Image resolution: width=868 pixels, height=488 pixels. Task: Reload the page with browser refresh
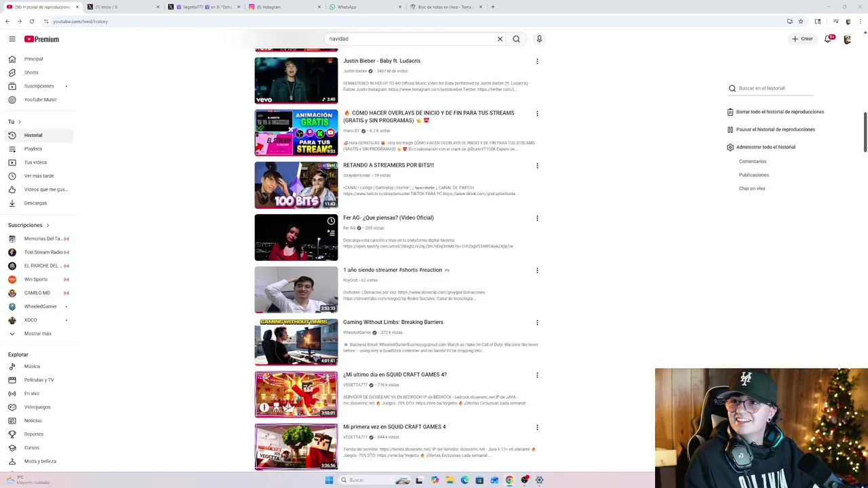(x=31, y=21)
